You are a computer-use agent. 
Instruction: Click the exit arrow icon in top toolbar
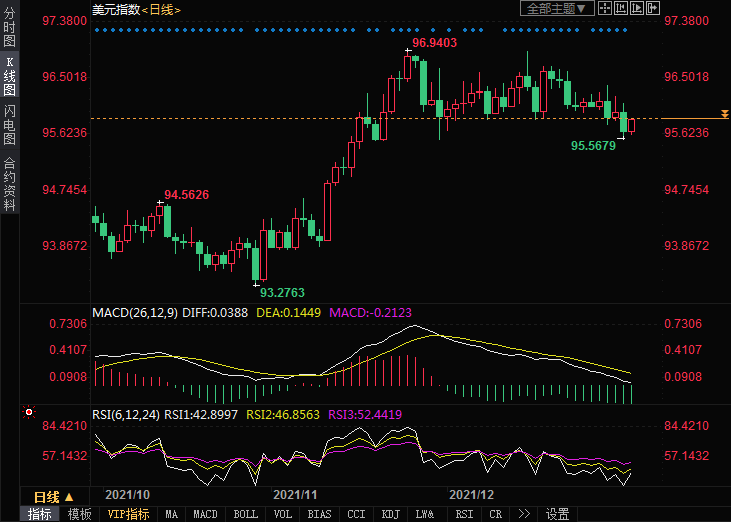pos(652,8)
